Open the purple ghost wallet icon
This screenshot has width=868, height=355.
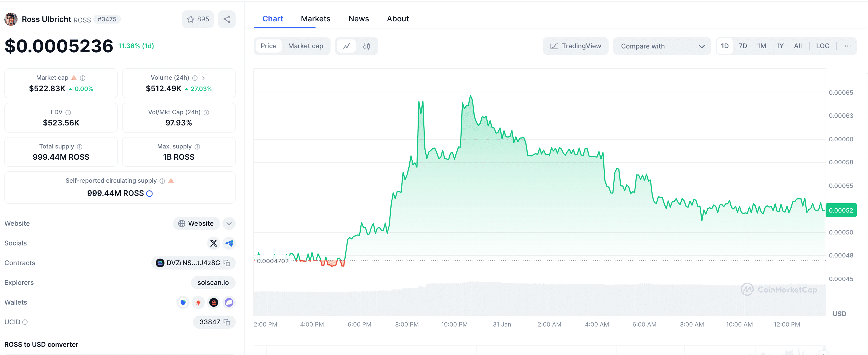click(x=229, y=302)
